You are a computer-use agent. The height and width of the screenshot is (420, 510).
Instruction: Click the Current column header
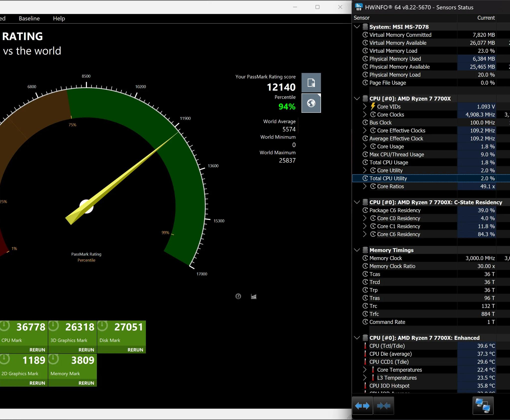click(x=486, y=18)
